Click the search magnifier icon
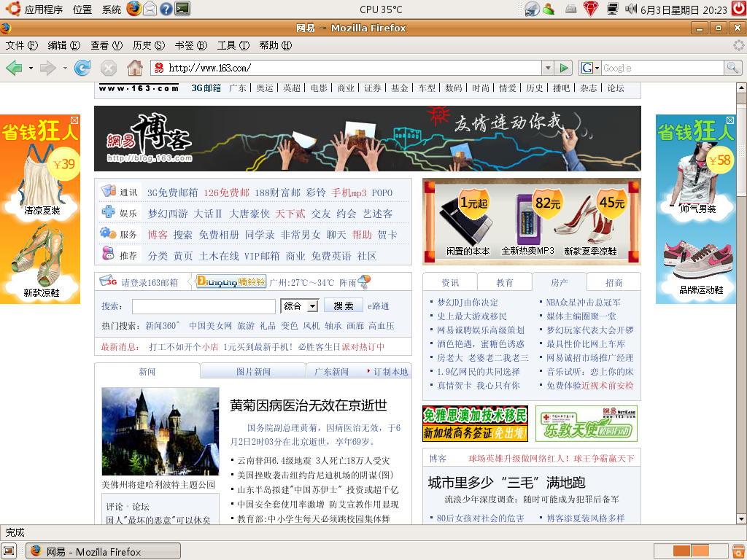 point(732,68)
